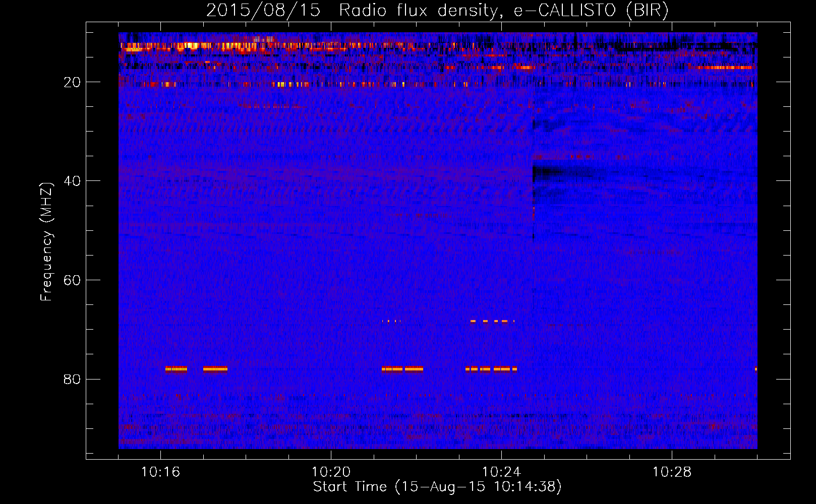Click the '20' frequency tick label
Viewport: 816px width, 504px height.
point(73,82)
